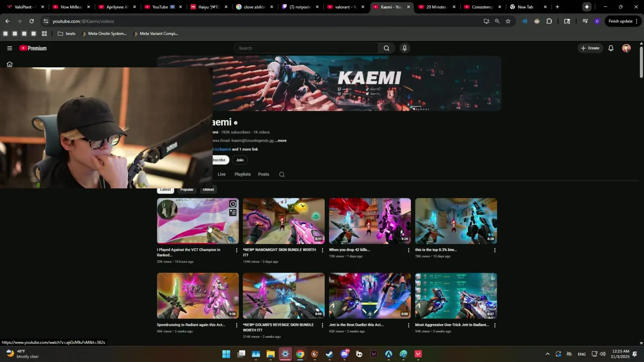
Task: Switch to the ValoPlant browser tab
Action: (25, 7)
